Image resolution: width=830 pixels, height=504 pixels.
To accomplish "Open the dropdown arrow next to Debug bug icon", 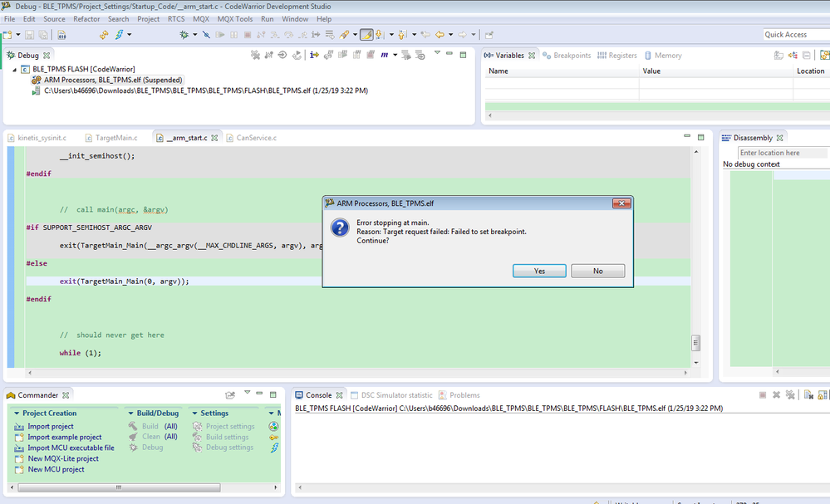I will tap(194, 35).
